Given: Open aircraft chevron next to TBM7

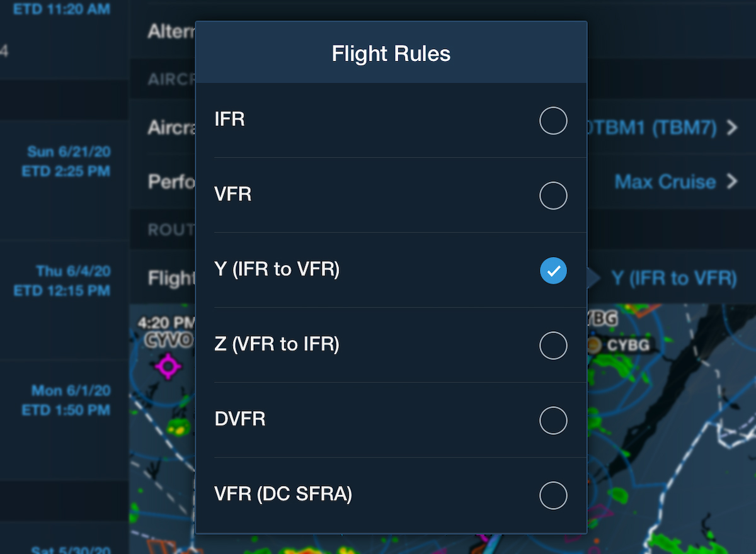Looking at the screenshot, I should click(x=731, y=128).
